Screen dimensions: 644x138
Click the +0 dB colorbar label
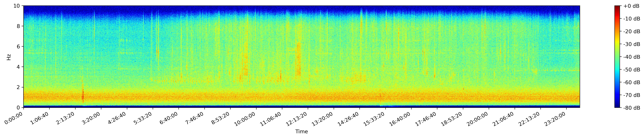[x=631, y=6]
